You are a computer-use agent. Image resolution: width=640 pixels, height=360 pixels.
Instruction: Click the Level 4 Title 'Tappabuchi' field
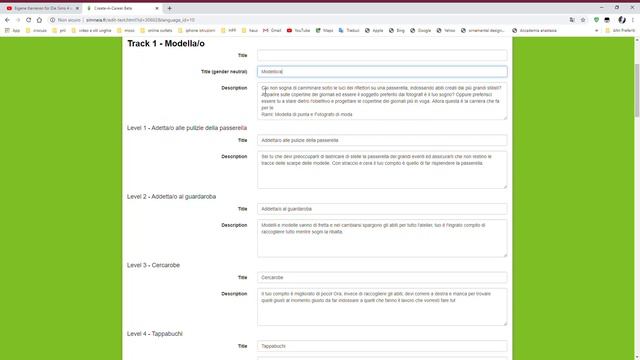382,346
